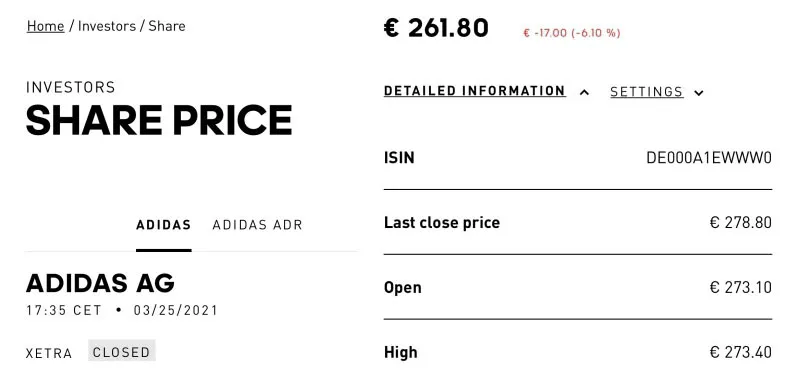The width and height of the screenshot is (786, 380).
Task: Click the 17:35 CET 03/25/2021 timestamp
Action: tap(122, 310)
